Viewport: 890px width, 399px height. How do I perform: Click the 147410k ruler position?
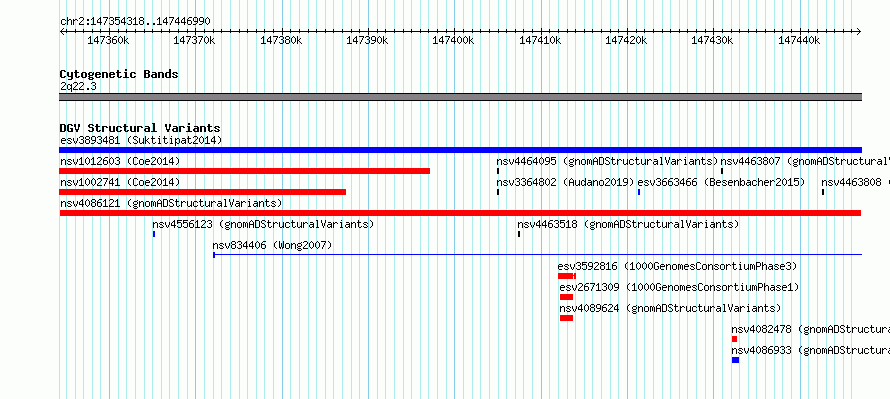[x=540, y=40]
